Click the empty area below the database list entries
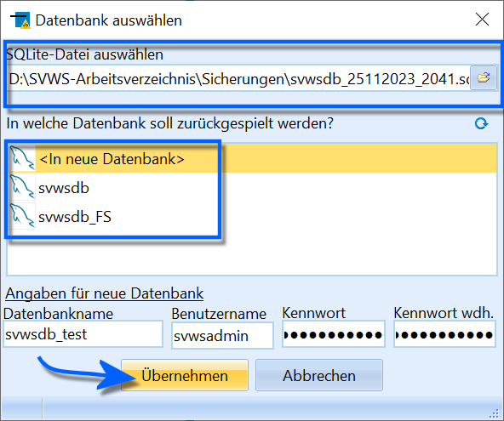Image resolution: width=504 pixels, height=421 pixels. pos(252,253)
